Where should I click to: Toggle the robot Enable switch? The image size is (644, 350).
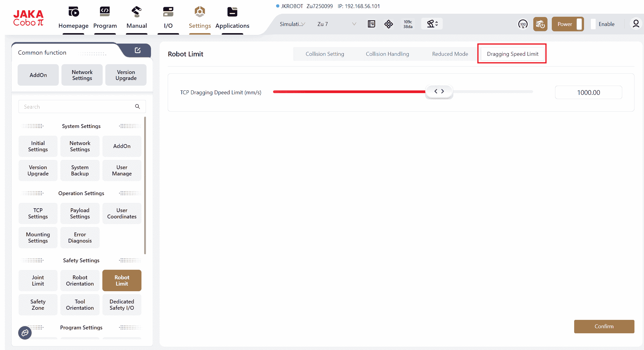tap(603, 24)
